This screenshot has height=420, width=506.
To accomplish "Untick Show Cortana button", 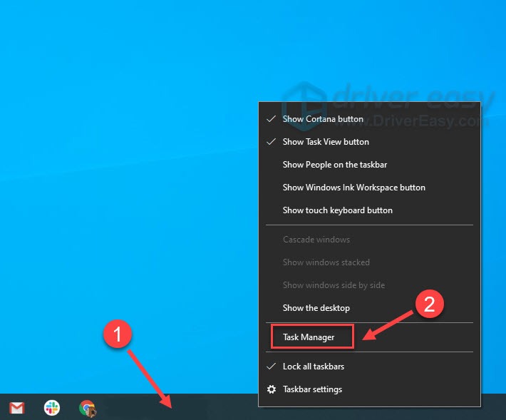I will pos(369,119).
